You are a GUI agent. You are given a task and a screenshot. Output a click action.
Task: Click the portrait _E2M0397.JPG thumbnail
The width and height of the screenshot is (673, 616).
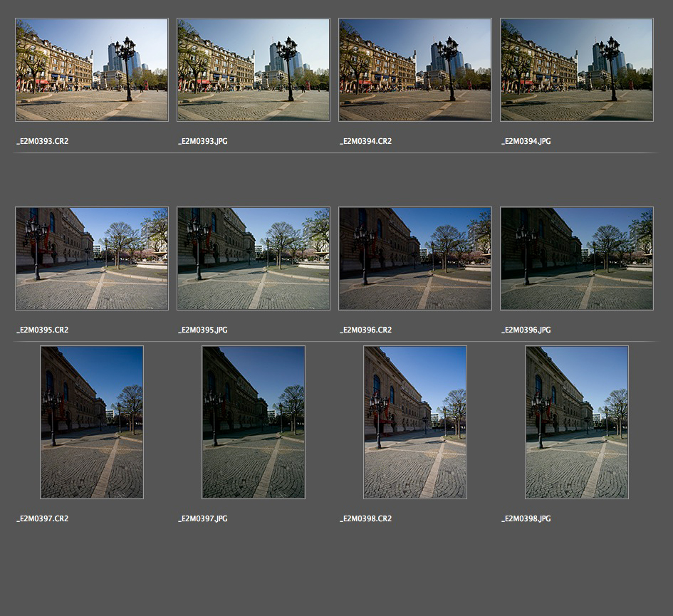[254, 422]
